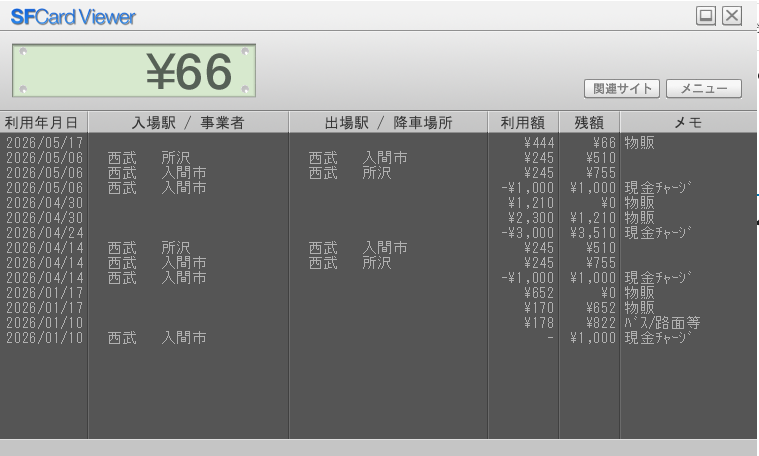759x456 pixels.
Task: Click the ¥170 usage amount
Action: click(x=539, y=308)
